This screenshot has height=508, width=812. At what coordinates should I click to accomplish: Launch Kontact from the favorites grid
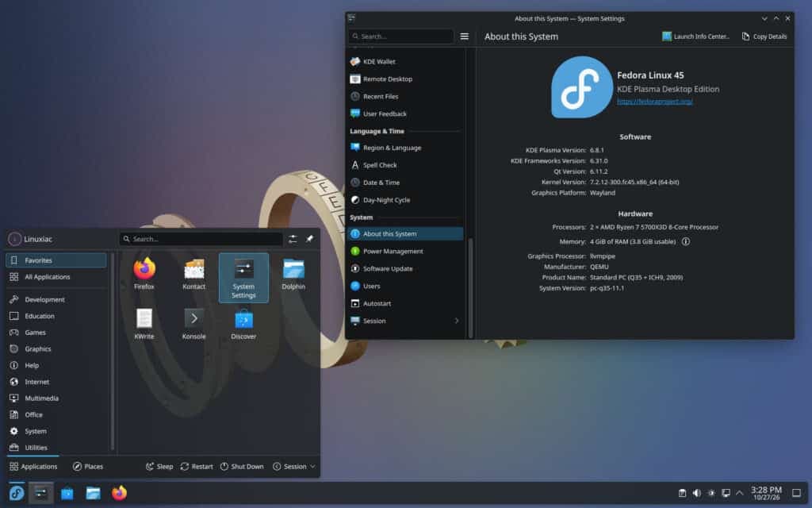[x=193, y=274]
